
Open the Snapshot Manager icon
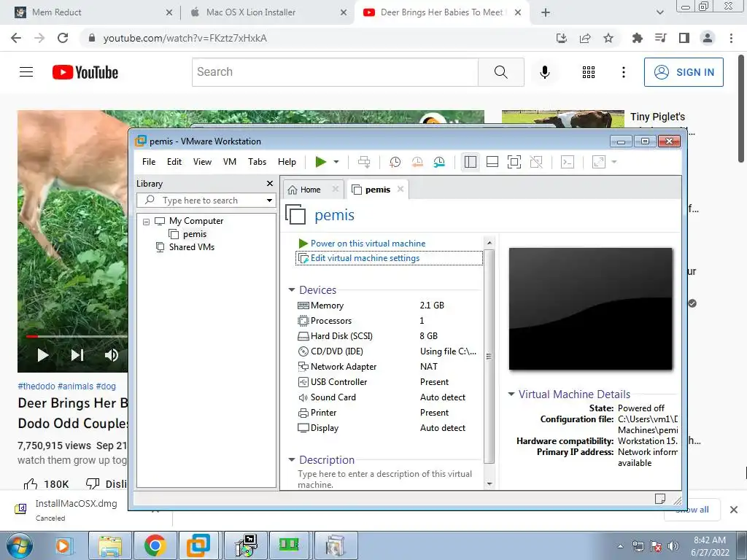click(x=438, y=162)
